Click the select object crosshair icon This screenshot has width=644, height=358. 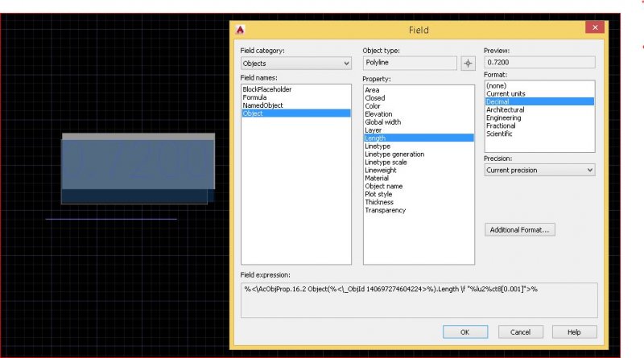(x=469, y=64)
